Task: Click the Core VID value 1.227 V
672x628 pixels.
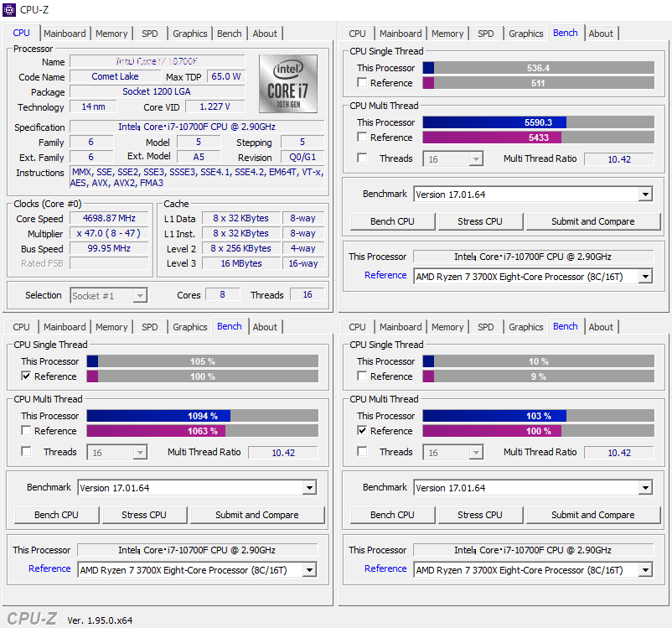Action: pyautogui.click(x=215, y=106)
